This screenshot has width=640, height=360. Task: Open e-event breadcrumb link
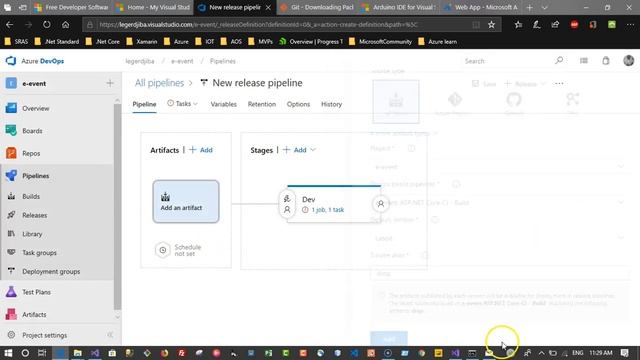pyautogui.click(x=182, y=61)
